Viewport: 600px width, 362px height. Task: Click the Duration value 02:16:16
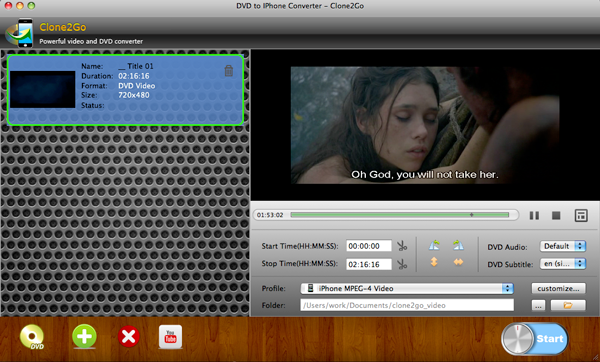click(x=134, y=76)
